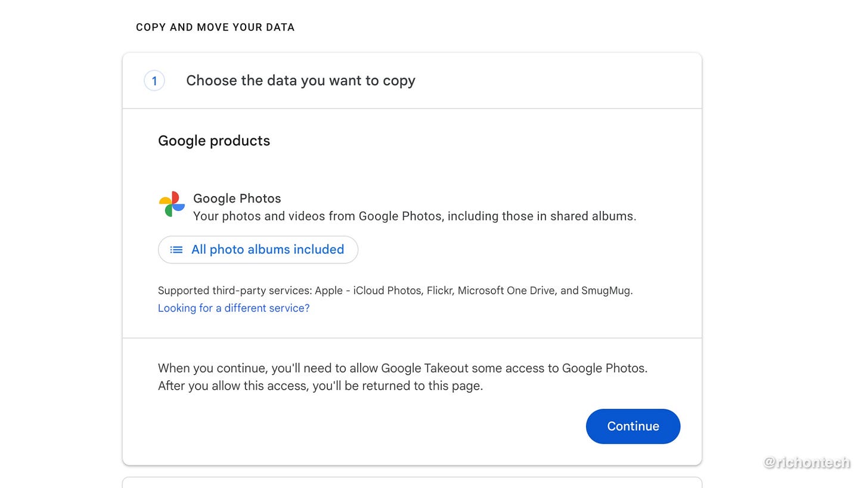Click the word SmugMug in services list
Image resolution: width=868 pixels, height=488 pixels.
point(606,291)
